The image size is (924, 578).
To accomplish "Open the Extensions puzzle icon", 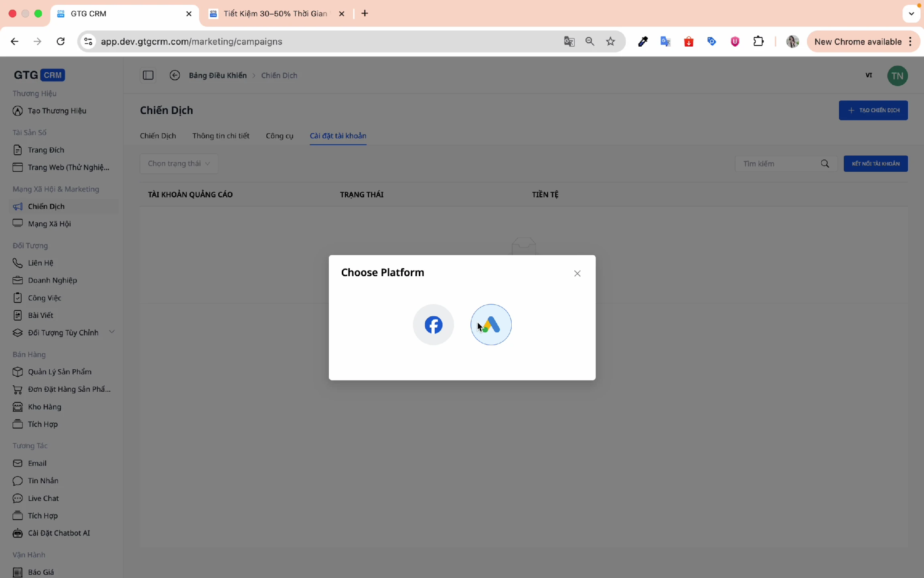I will point(758,41).
